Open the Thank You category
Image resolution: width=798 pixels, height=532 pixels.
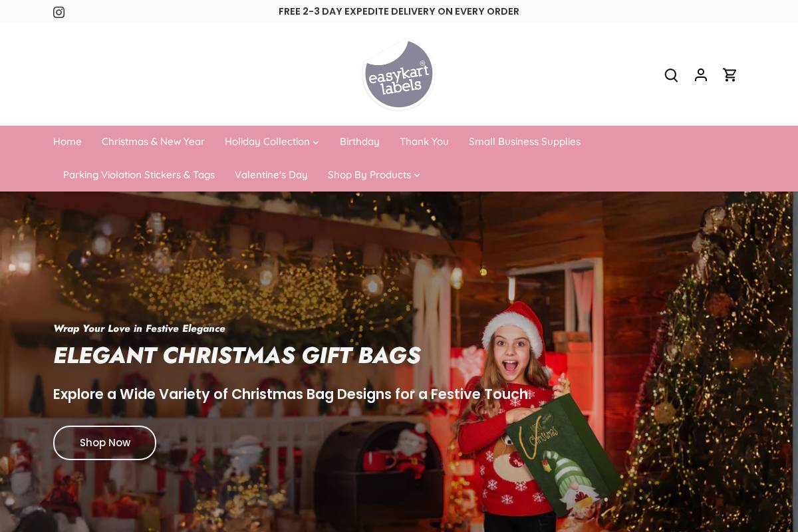pyautogui.click(x=424, y=142)
